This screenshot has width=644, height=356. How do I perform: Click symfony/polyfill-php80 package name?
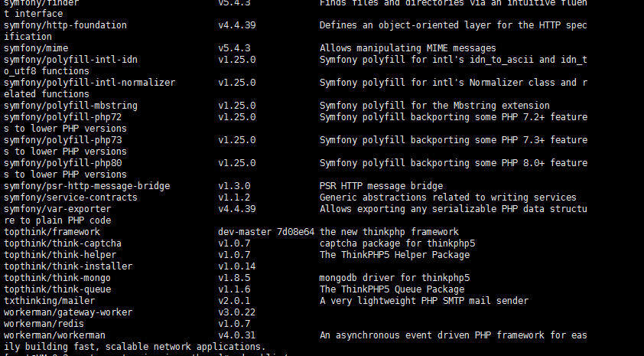point(63,164)
